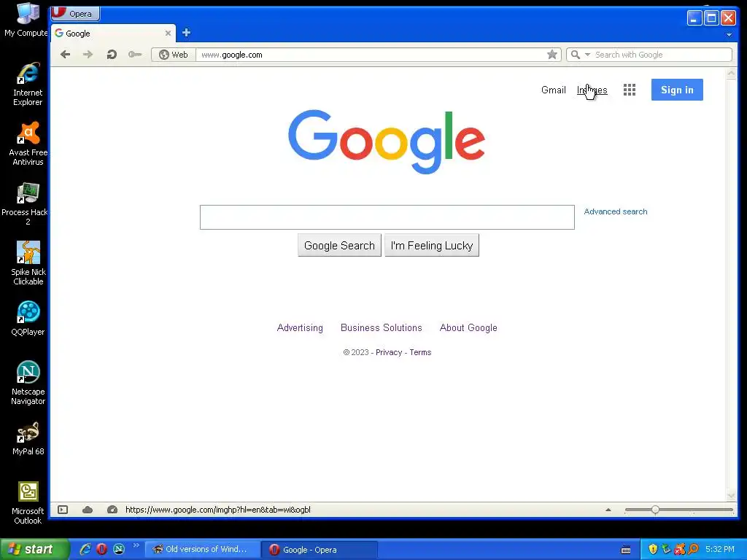747x560 pixels.
Task: Select MyPal 68 desktop icon
Action: point(28,438)
